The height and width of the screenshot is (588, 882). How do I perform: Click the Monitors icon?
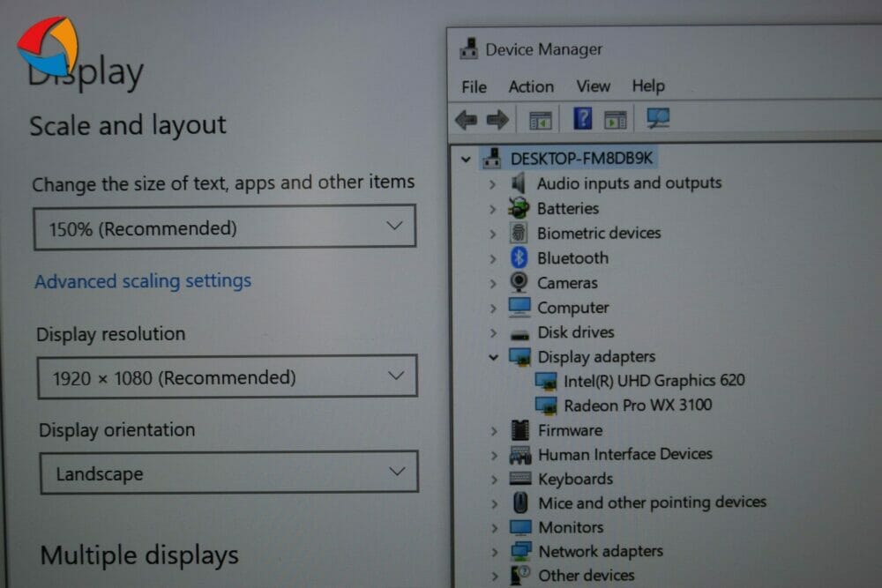[x=520, y=526]
